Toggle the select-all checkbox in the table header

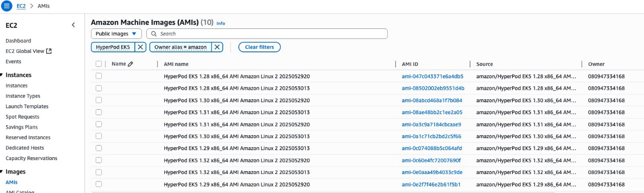[x=98, y=64]
